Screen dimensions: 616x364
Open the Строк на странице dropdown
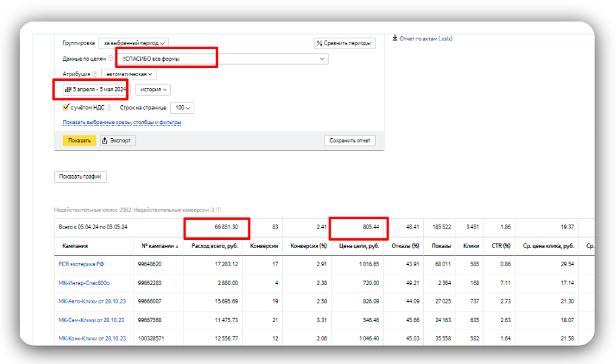[182, 107]
